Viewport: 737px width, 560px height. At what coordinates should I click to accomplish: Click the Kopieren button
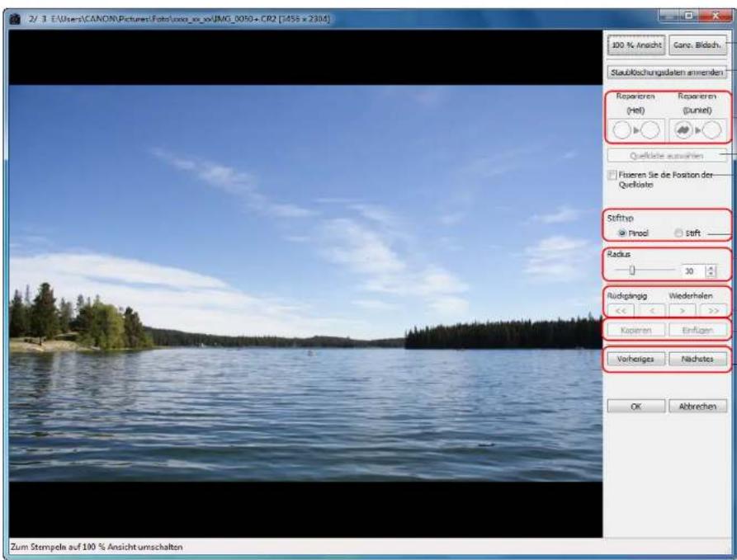pos(636,330)
